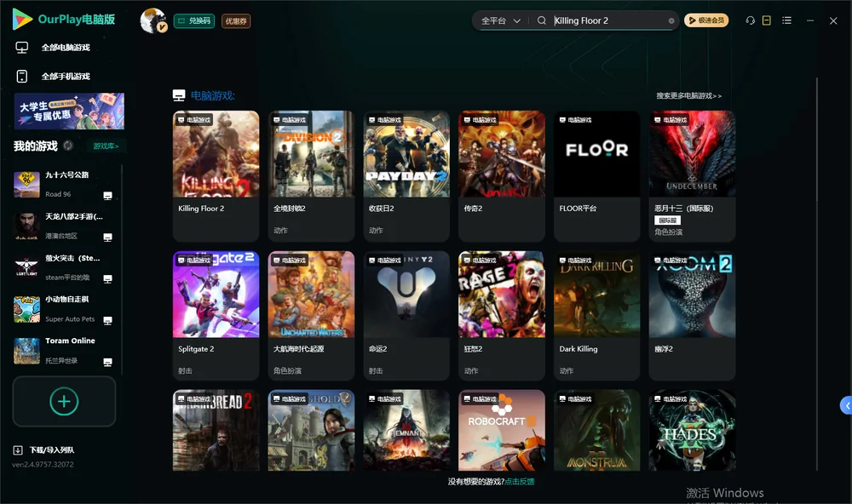Click the search magnifier icon
This screenshot has height=504, width=852.
(542, 20)
